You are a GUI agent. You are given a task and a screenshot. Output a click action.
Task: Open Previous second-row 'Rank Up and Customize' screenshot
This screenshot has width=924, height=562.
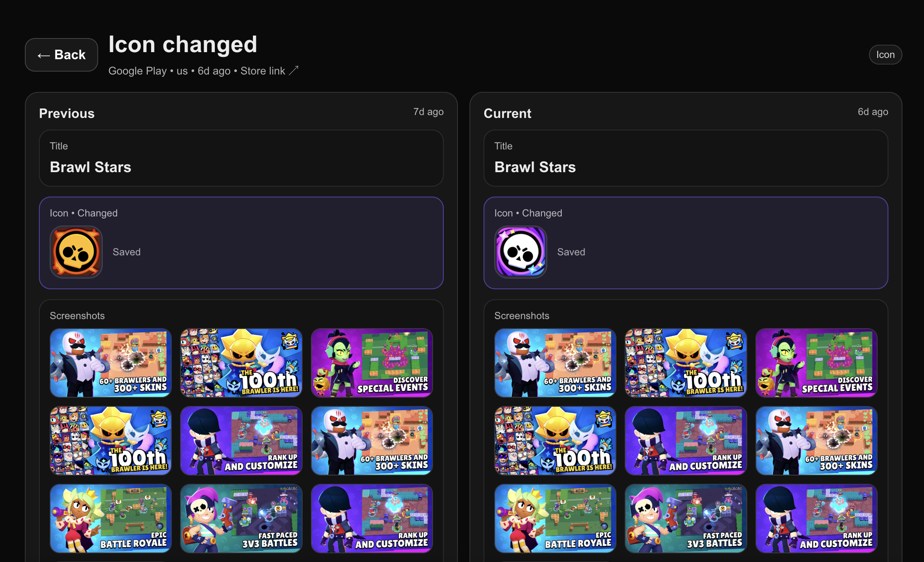(241, 441)
